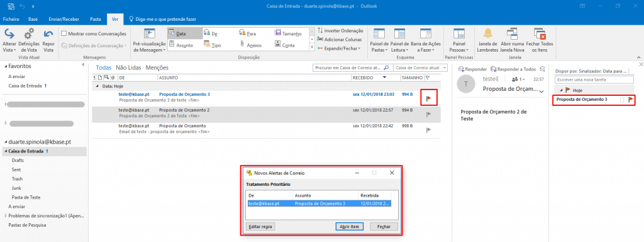Viewport: 644px width, 242px height.
Task: Toggle flag on Proposta de Orçamento 2
Action: point(429,114)
